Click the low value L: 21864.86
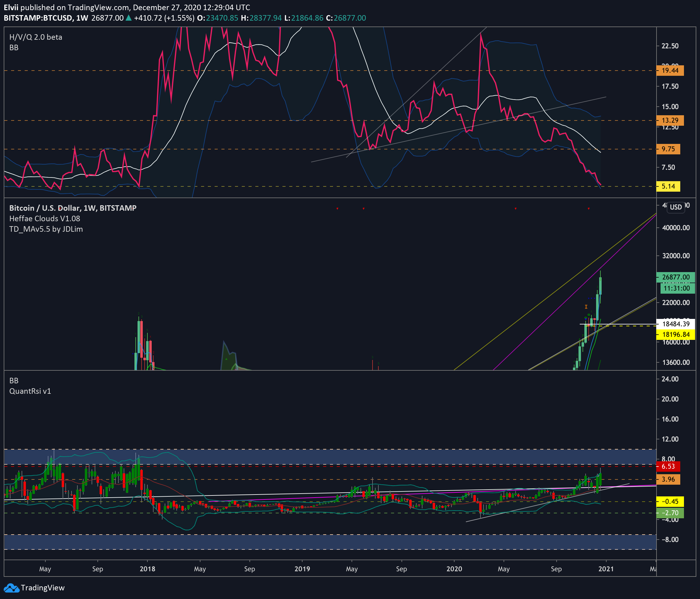This screenshot has width=700, height=599. click(304, 18)
